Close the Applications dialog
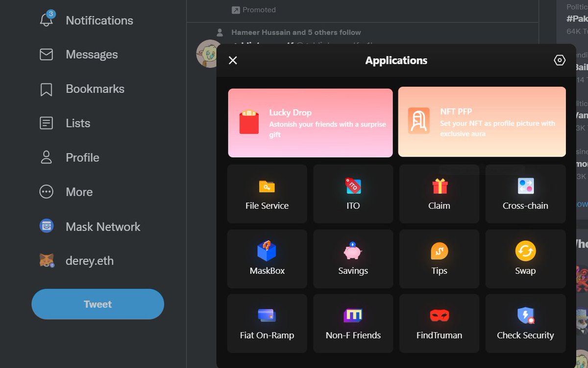 233,60
